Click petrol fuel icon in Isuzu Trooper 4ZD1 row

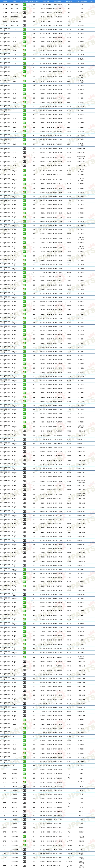pyautogui.click(x=25, y=4)
